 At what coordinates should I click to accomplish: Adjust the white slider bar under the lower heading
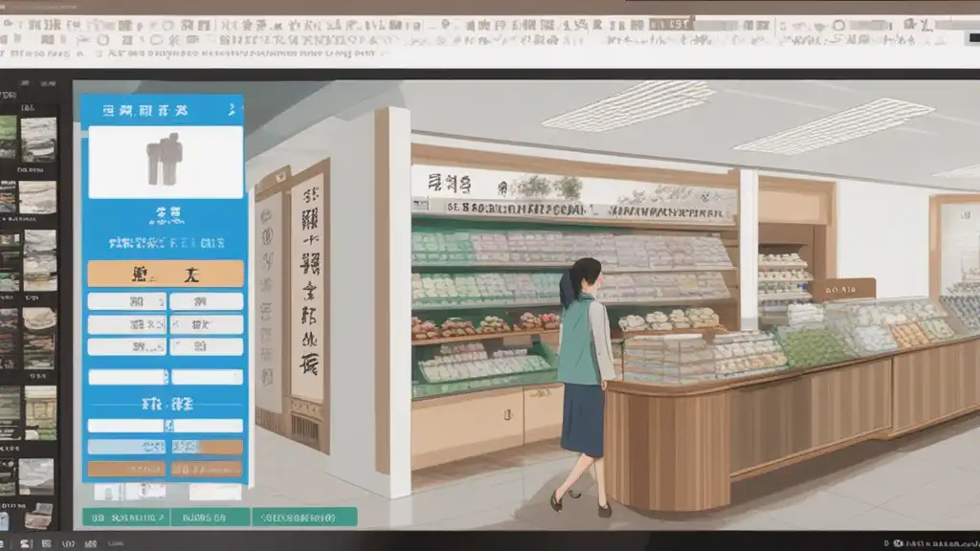[x=165, y=426]
